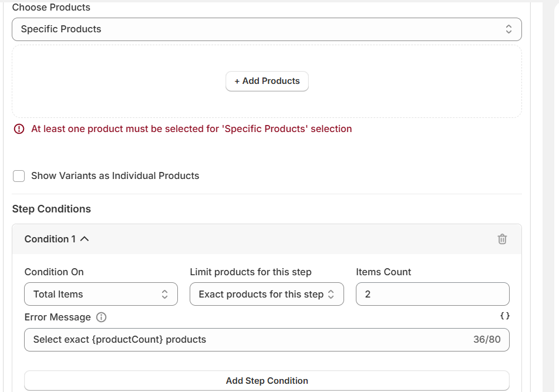The height and width of the screenshot is (392, 559).
Task: Click into the Error Message text field
Action: [x=247, y=340]
